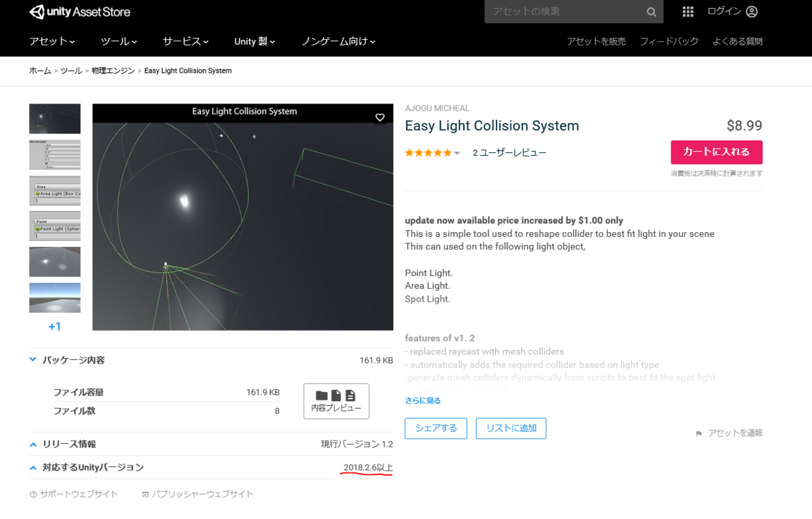Open パブリッシャーウェブサイト link
The image size is (812, 519).
coord(203,495)
